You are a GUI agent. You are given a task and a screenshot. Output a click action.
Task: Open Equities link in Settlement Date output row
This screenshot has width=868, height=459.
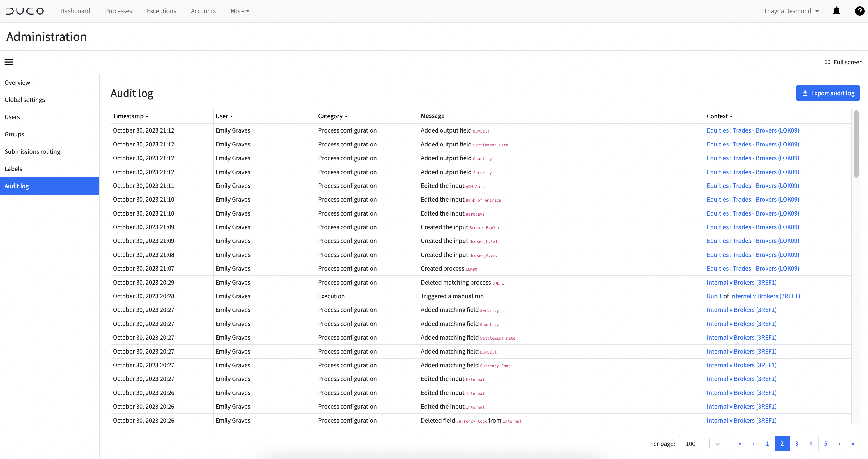[753, 144]
